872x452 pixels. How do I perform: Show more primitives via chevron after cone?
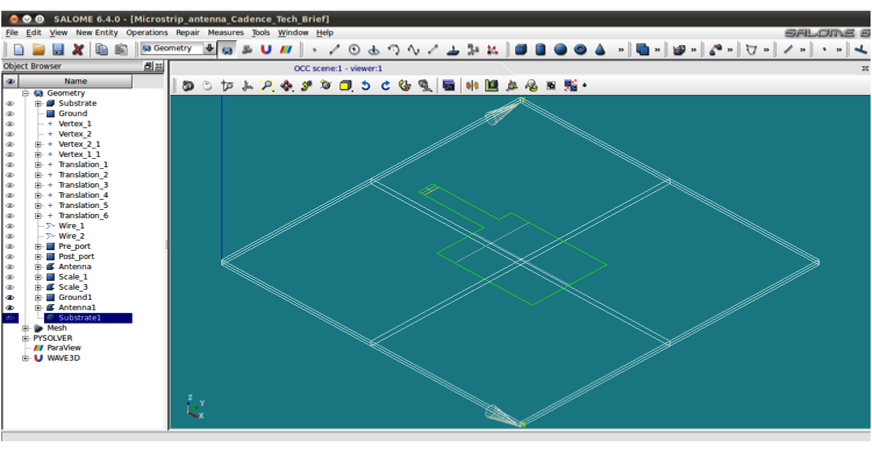[x=621, y=50]
